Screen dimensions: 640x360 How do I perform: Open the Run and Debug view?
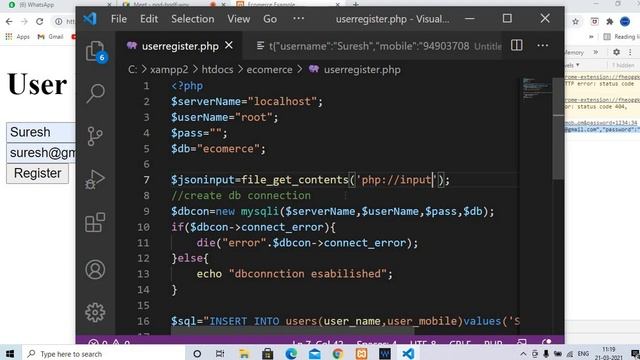tap(95, 180)
